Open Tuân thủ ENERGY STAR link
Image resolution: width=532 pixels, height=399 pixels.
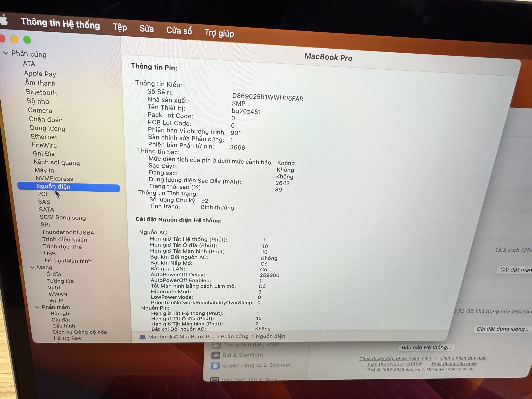394,364
